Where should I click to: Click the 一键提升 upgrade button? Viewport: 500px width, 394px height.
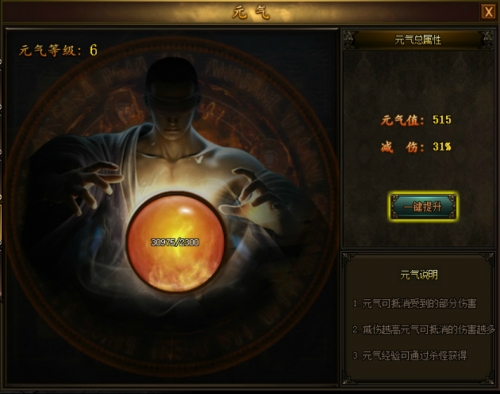coord(423,206)
